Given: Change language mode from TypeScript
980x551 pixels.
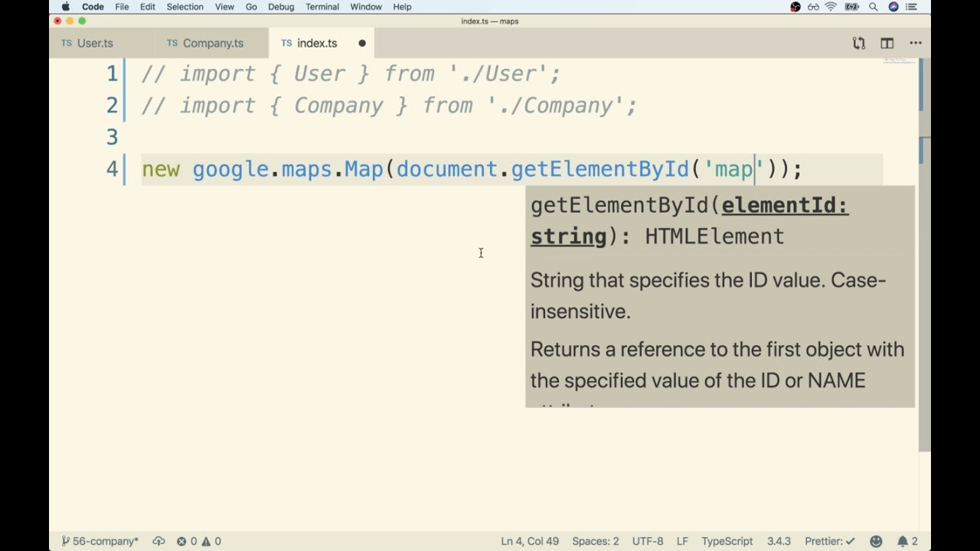Looking at the screenshot, I should pos(727,541).
